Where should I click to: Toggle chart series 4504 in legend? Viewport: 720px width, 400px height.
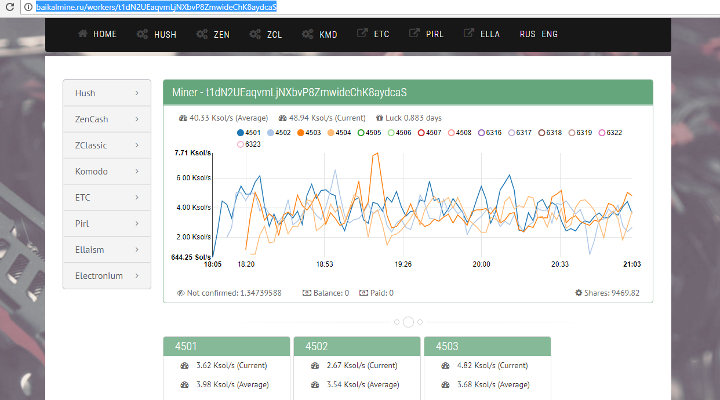(339, 133)
